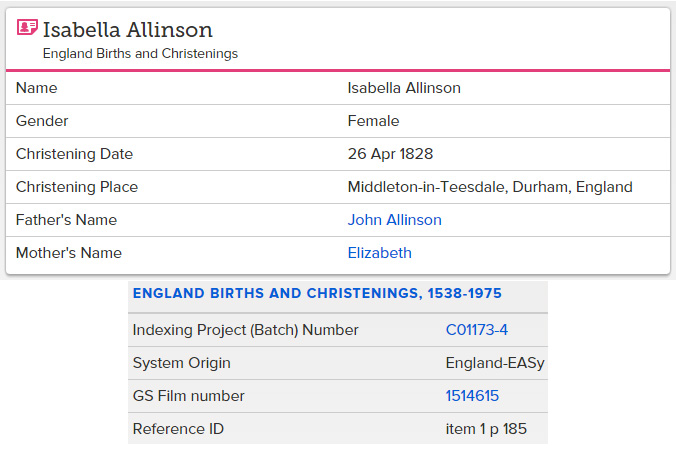
Task: Click the pink record icon beside Isabella Allinson
Action: pos(27,27)
